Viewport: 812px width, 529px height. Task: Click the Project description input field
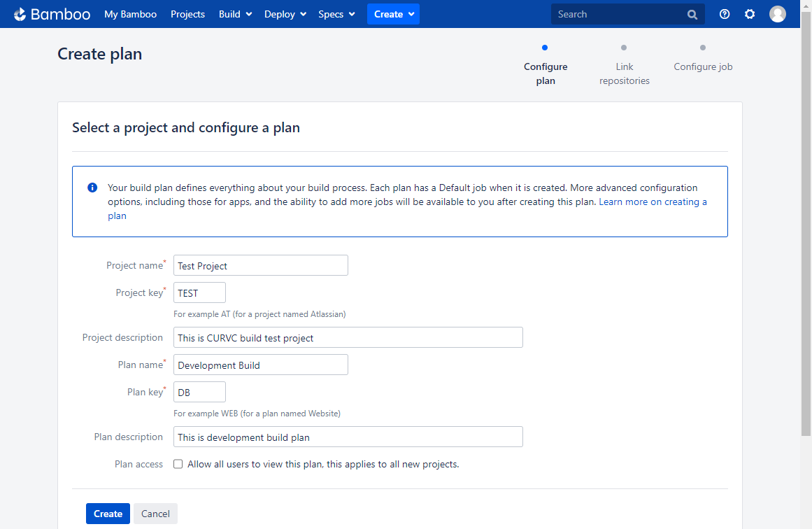tap(348, 337)
